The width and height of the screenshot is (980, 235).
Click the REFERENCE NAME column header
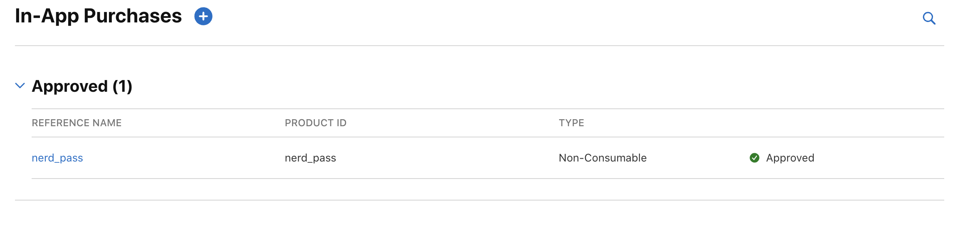click(x=77, y=123)
